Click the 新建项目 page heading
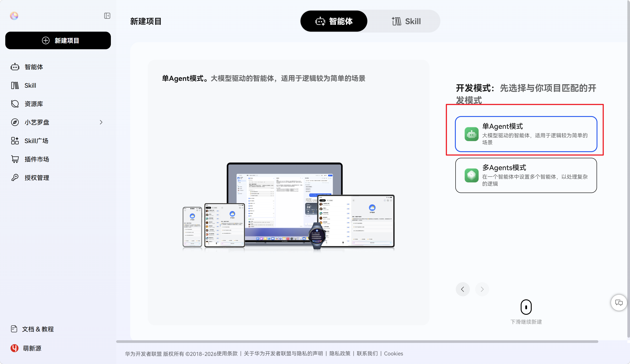 click(146, 21)
